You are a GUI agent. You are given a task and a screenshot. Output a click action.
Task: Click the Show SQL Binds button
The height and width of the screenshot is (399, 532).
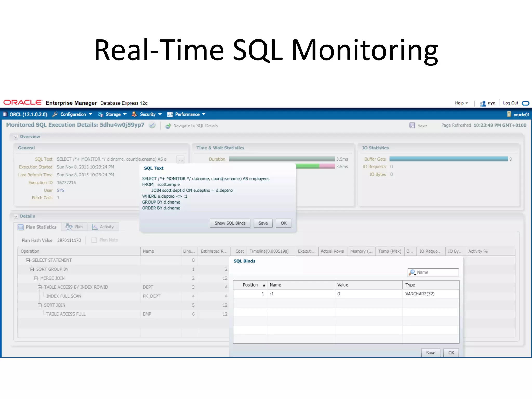click(230, 223)
